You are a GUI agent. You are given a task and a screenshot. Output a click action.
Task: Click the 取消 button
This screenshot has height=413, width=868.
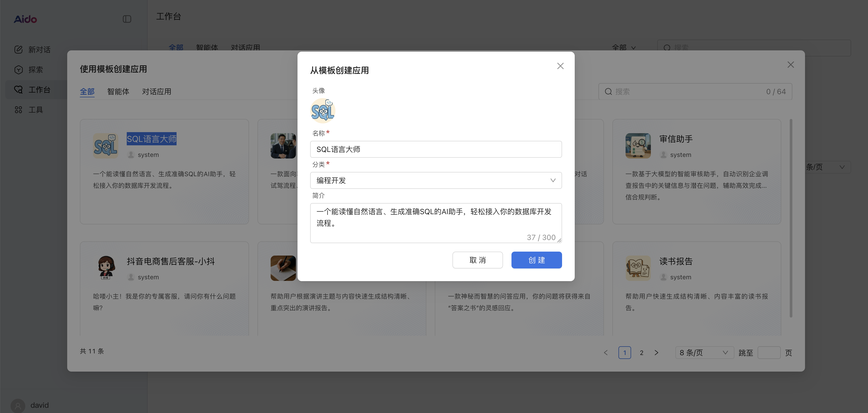point(477,260)
